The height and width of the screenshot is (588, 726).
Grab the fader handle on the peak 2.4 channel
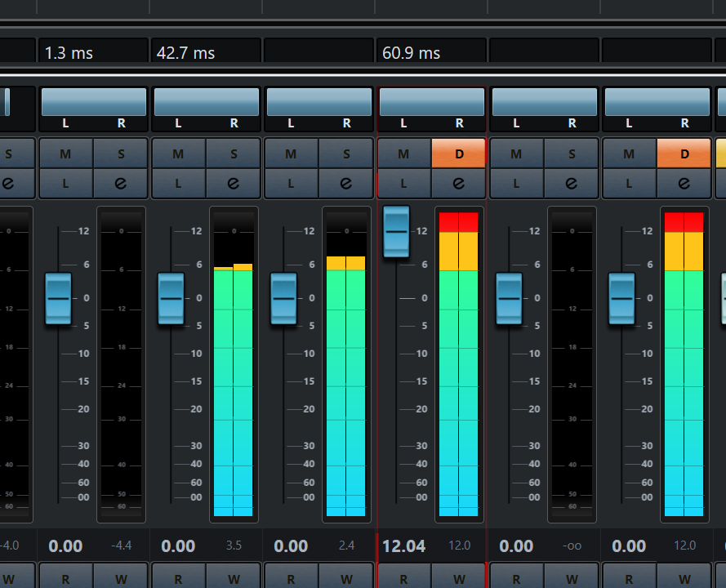click(283, 299)
